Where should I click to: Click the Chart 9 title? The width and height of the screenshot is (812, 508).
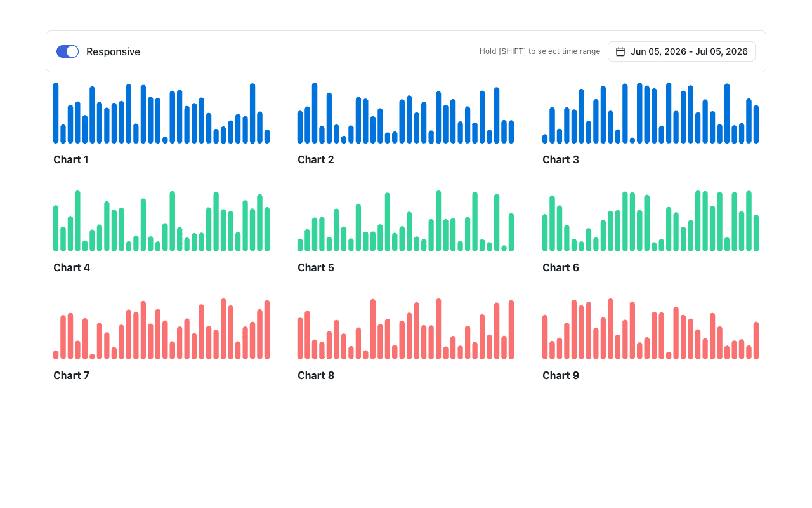[561, 375]
